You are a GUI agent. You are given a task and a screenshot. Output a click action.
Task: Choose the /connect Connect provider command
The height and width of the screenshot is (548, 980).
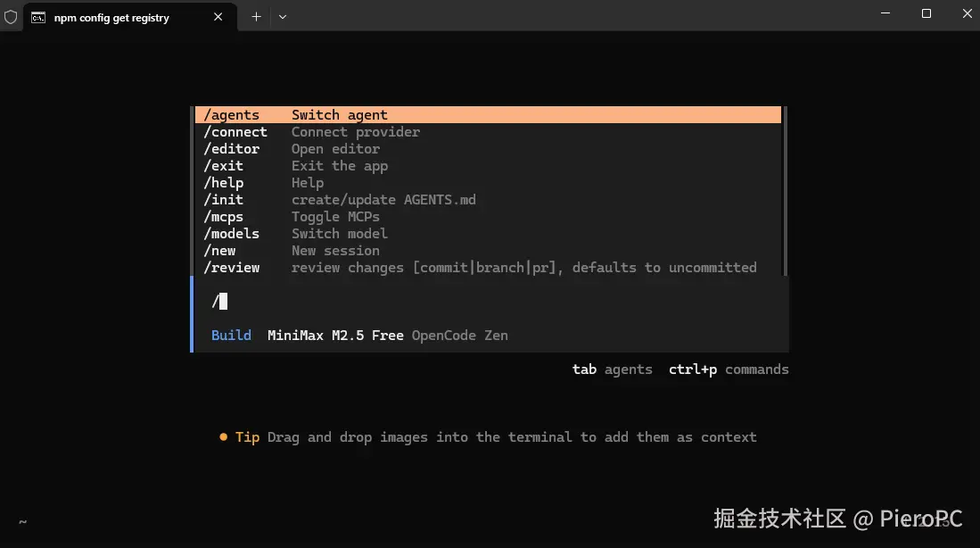coord(488,132)
